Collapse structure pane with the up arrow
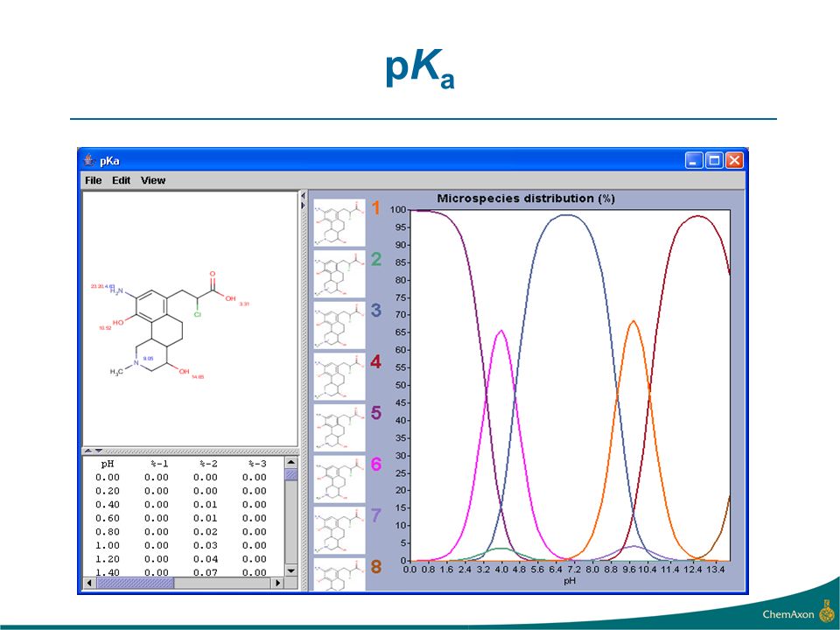 click(x=88, y=451)
